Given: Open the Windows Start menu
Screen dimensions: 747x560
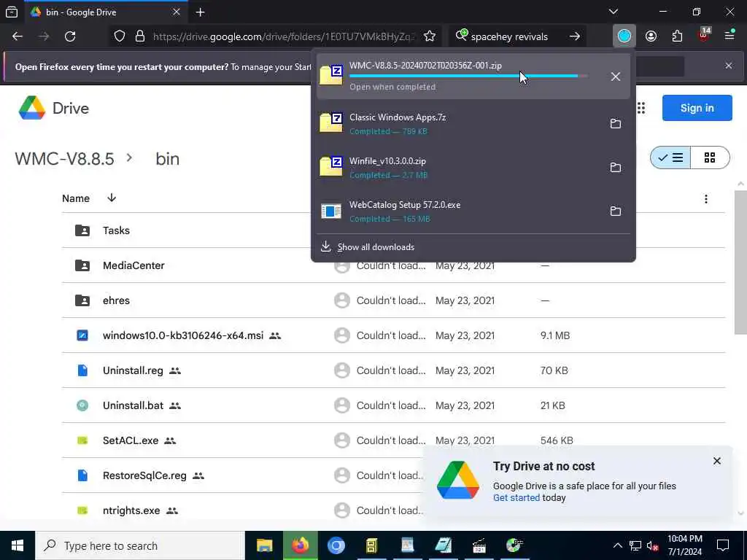Looking at the screenshot, I should [x=18, y=545].
